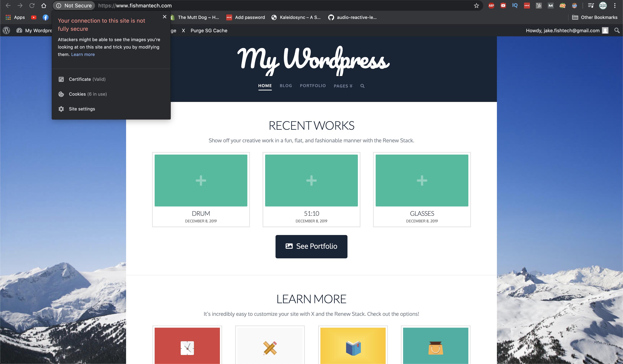Viewport: 623px width, 364px height.
Task: Open the HubSpot sprocket extension icon
Action: pyautogui.click(x=539, y=5)
